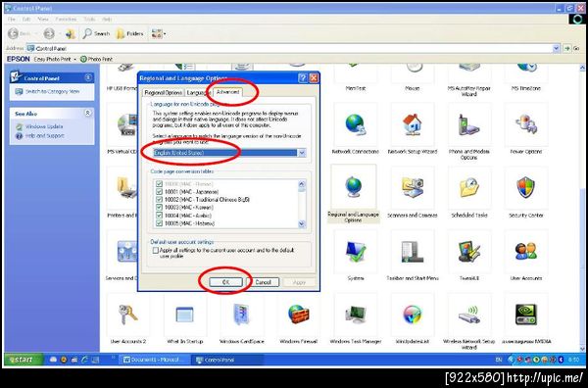
Task: Open the Network Connections icon
Action: point(355,124)
